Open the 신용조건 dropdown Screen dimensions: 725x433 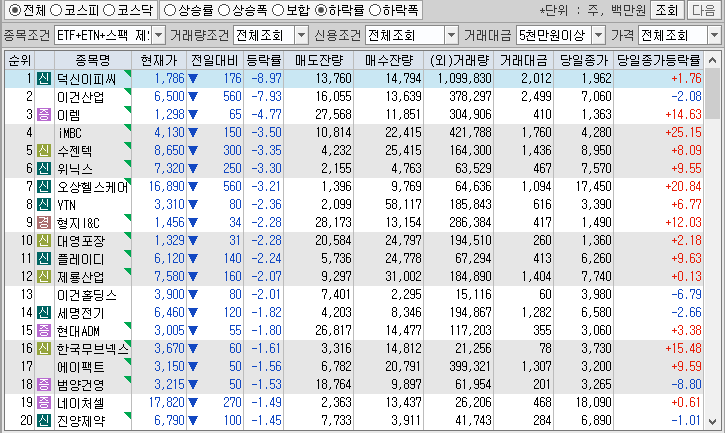[451, 35]
